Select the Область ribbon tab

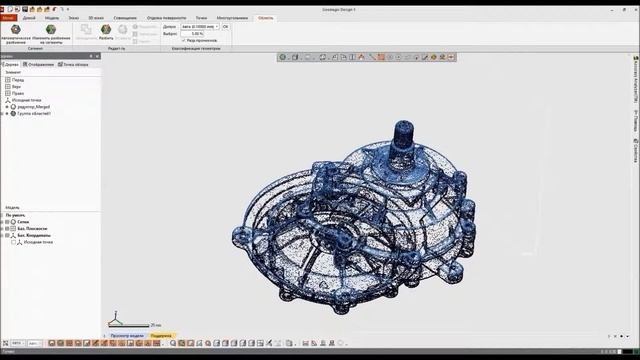click(265, 18)
